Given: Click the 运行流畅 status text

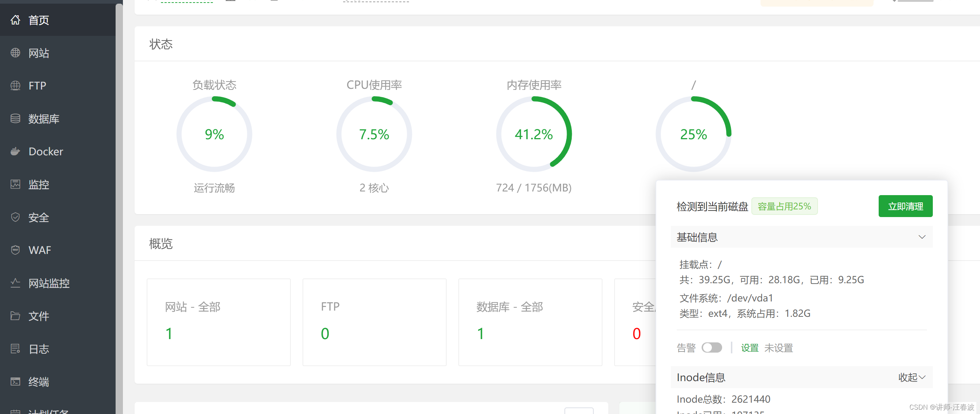Looking at the screenshot, I should click(x=214, y=188).
